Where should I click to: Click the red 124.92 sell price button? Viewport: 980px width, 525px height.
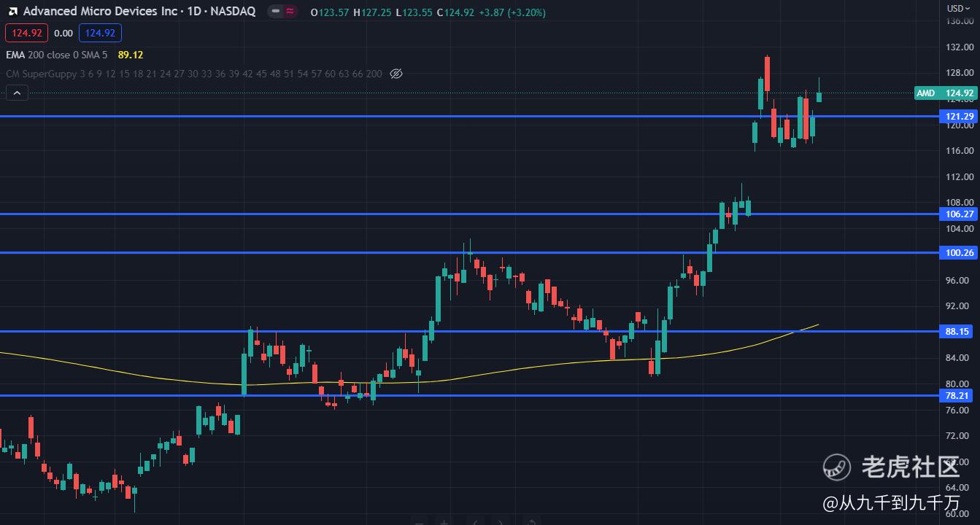pos(26,33)
